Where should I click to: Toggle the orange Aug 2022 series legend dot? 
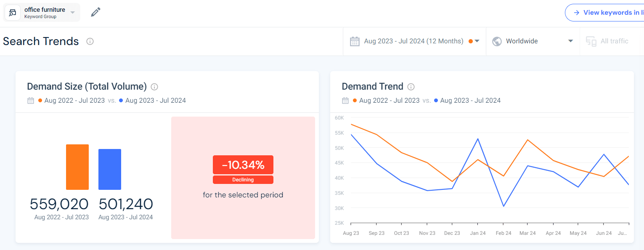click(x=356, y=101)
